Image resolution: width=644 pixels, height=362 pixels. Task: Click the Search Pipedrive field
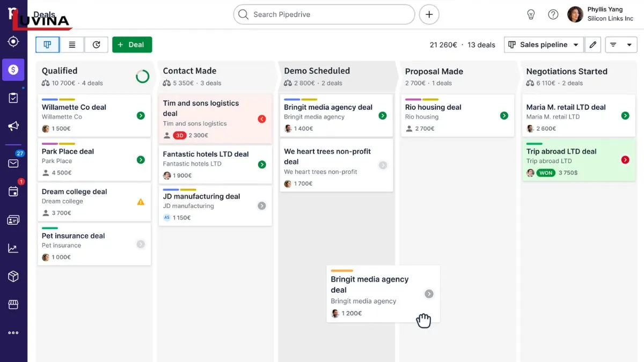324,14
